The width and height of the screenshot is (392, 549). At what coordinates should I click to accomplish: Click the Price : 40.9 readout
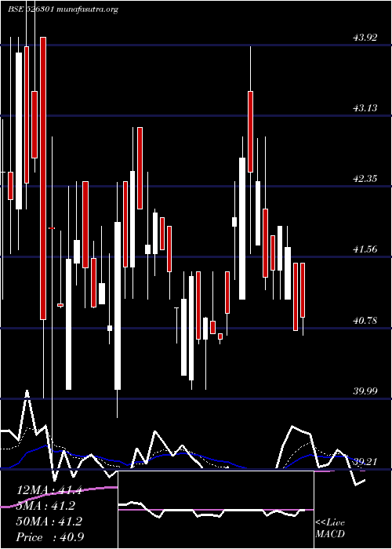pos(49,536)
